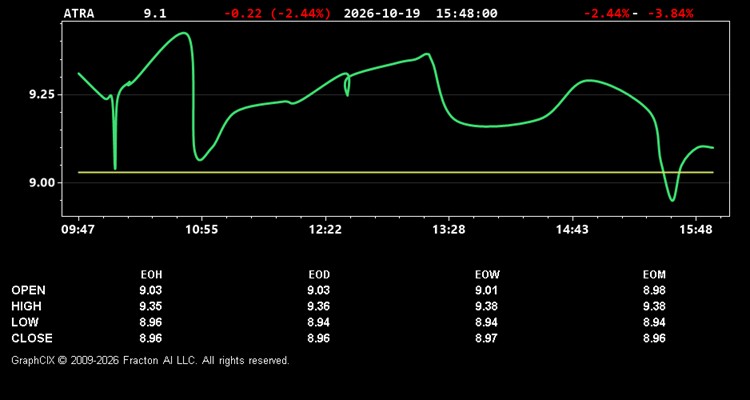
Task: Select the last price 9.1 in header
Action: point(155,13)
